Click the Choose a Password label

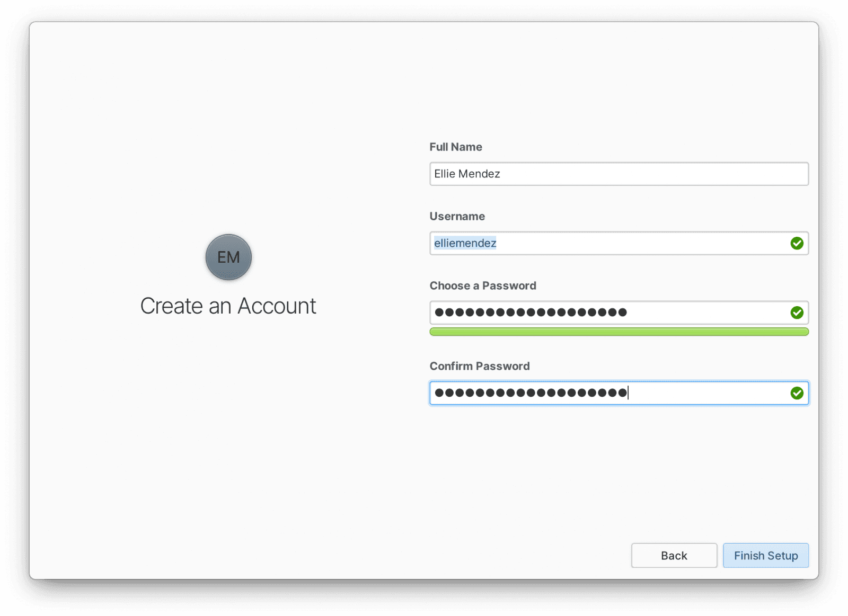[482, 285]
